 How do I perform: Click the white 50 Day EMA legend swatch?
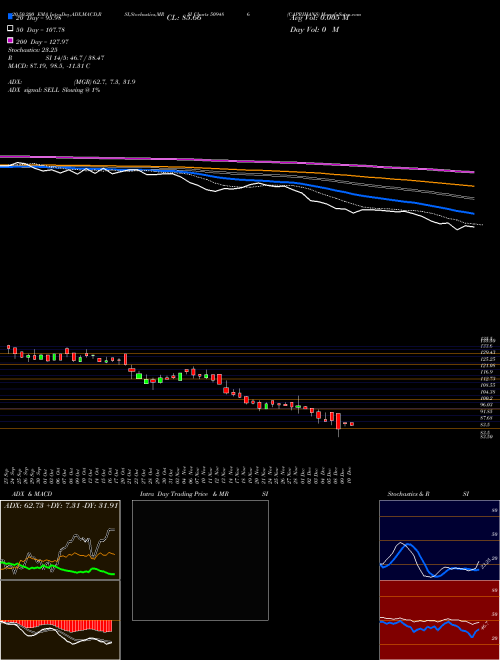[x=10, y=29]
